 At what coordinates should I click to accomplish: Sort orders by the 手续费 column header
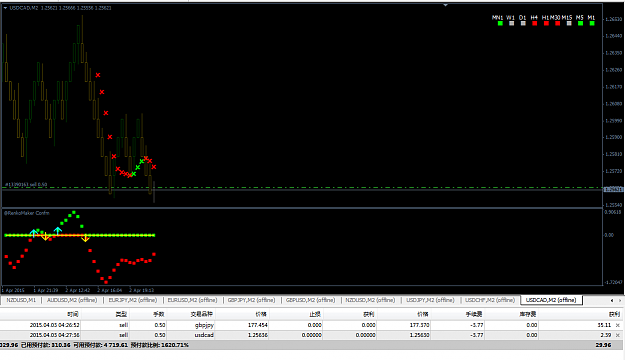[x=474, y=315]
